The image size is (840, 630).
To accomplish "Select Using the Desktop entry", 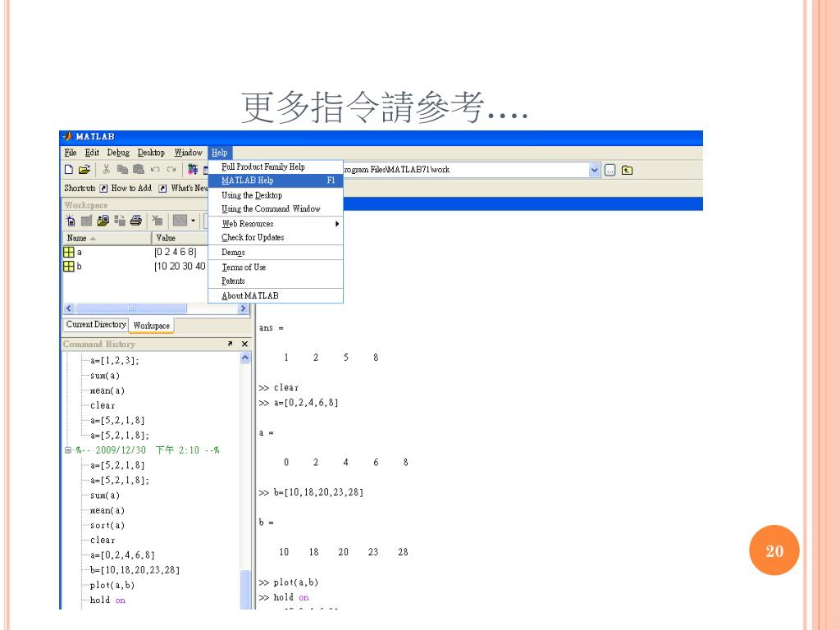I will (276, 195).
